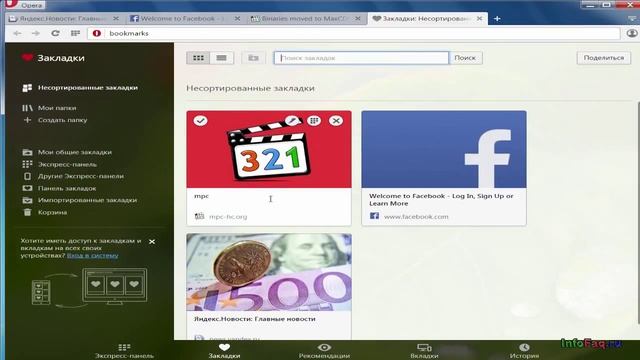
Task: Add mpc bookmark to Speed Dial
Action: (314, 121)
